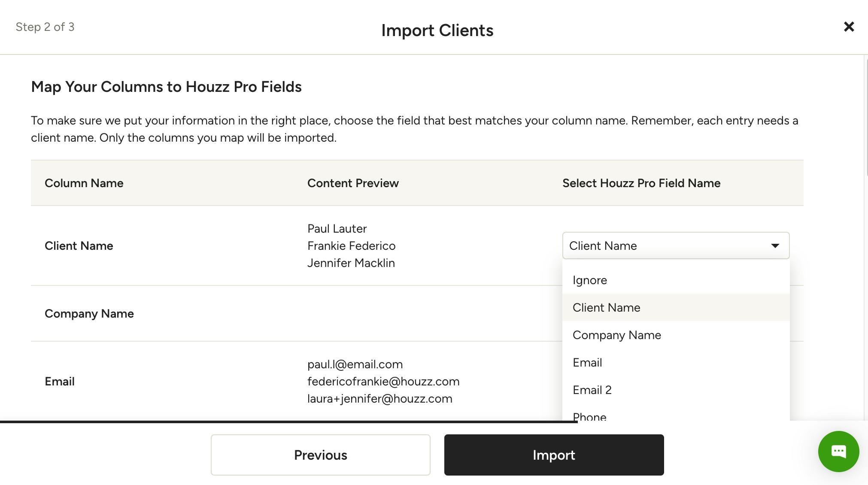The width and height of the screenshot is (868, 485).
Task: Choose Ignore from the field list
Action: [x=590, y=280]
